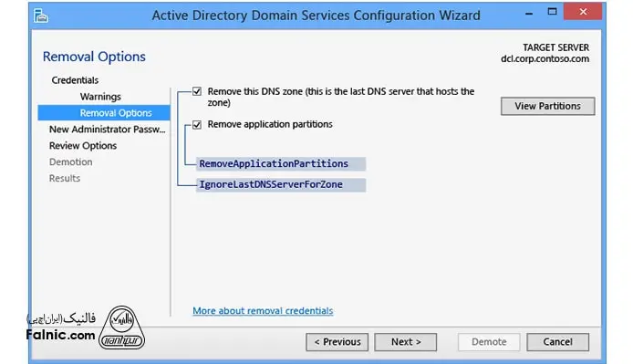Advance with the Next button
The width and height of the screenshot is (633, 364).
pos(405,342)
